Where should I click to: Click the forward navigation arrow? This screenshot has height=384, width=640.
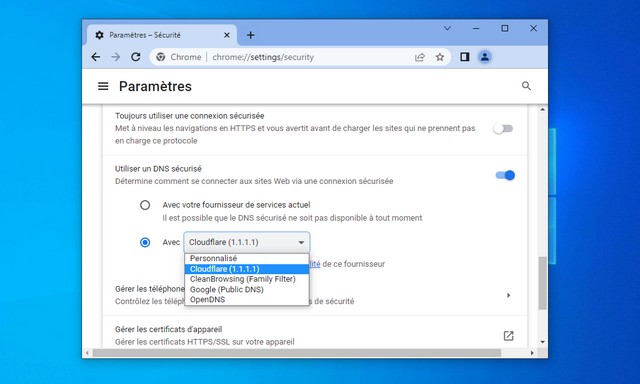click(x=116, y=57)
